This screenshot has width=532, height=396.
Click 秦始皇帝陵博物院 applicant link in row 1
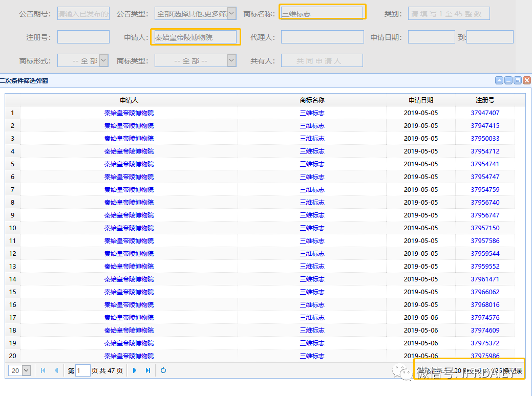tap(129, 113)
